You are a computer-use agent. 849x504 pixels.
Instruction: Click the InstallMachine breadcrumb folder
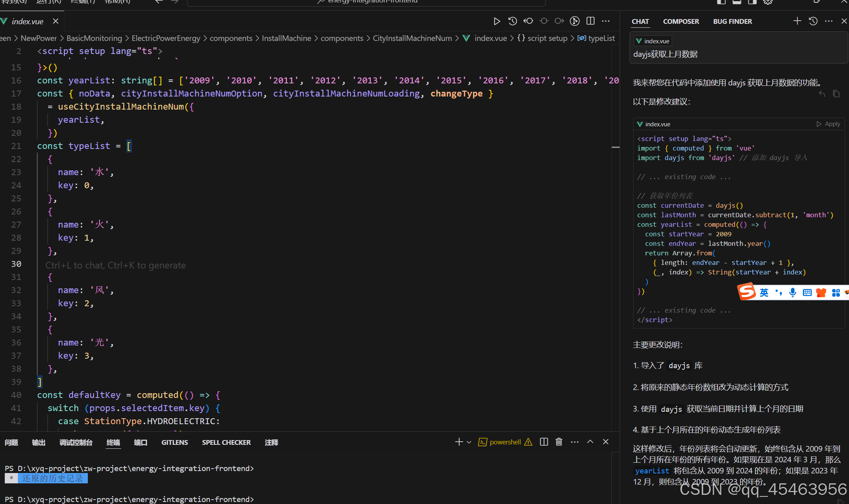pyautogui.click(x=286, y=38)
